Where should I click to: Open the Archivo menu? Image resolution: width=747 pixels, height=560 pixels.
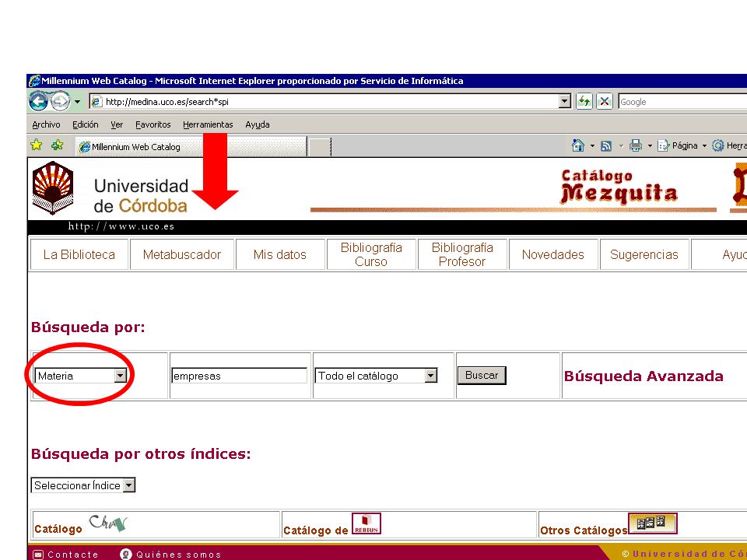46,124
